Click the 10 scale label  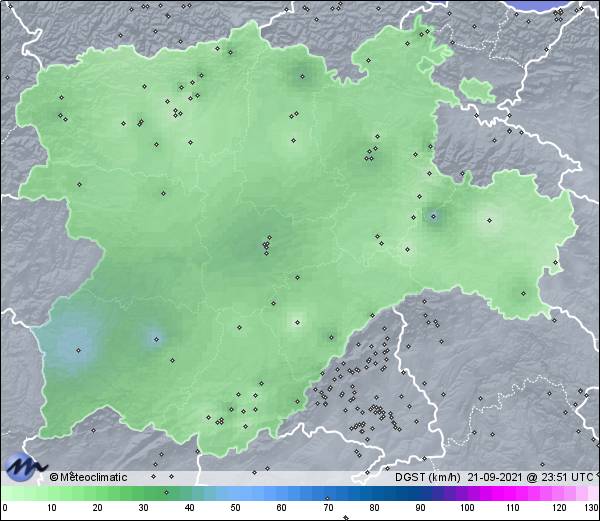click(x=52, y=508)
